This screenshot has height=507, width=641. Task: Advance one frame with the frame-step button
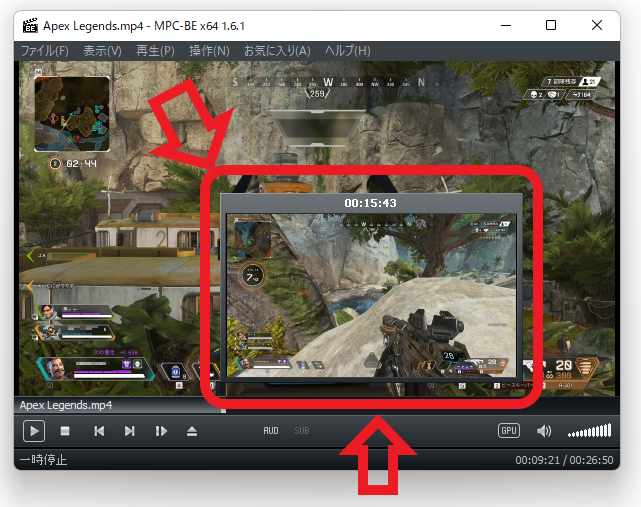click(x=161, y=431)
